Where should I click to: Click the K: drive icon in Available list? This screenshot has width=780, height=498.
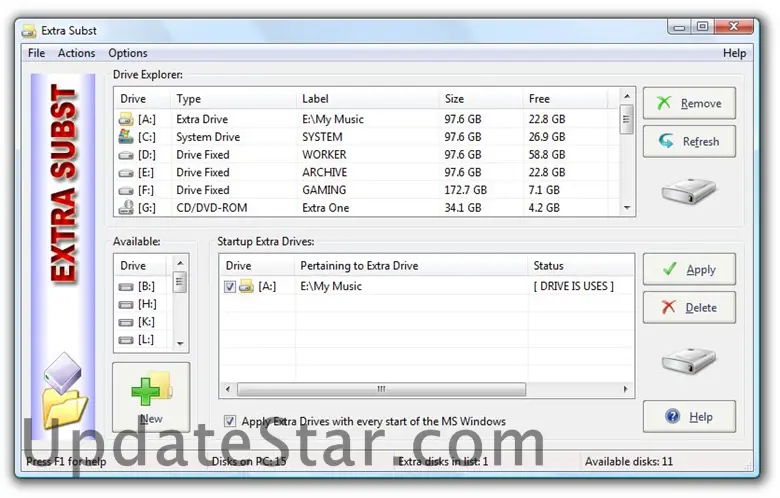coord(126,322)
